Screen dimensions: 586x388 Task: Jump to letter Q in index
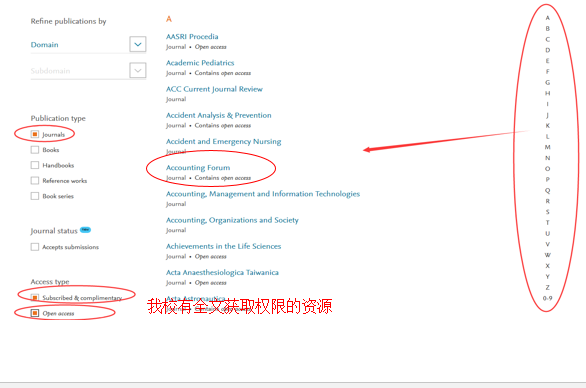click(548, 190)
